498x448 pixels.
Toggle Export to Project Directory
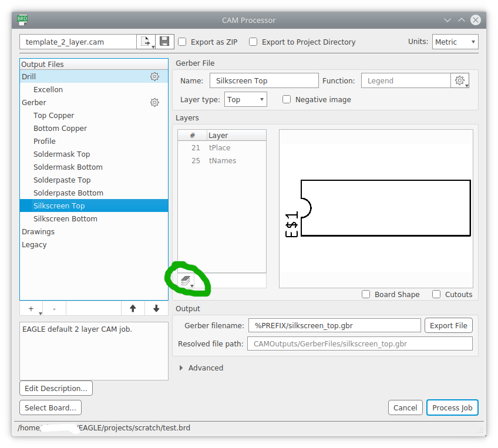253,42
